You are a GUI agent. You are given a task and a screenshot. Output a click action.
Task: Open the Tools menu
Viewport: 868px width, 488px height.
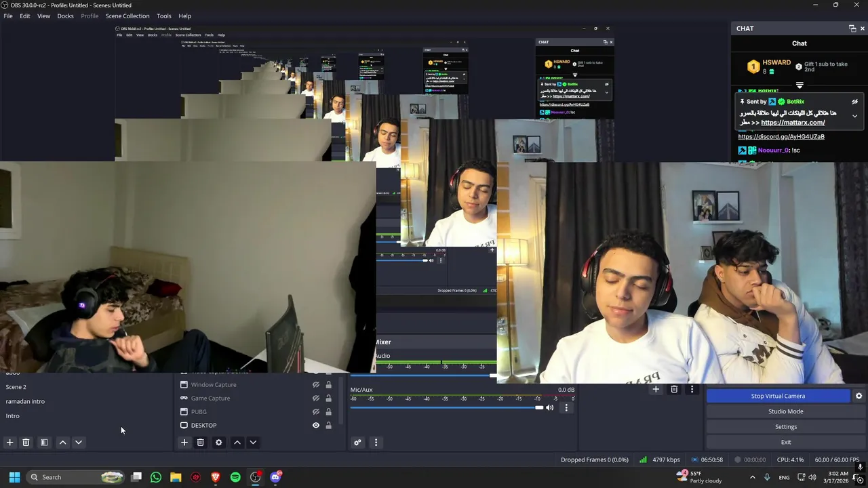point(164,16)
